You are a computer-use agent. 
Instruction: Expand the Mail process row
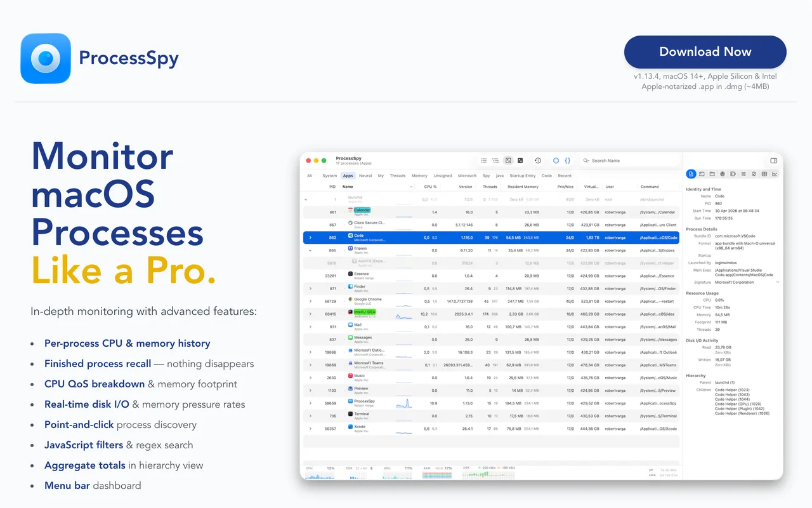click(310, 326)
